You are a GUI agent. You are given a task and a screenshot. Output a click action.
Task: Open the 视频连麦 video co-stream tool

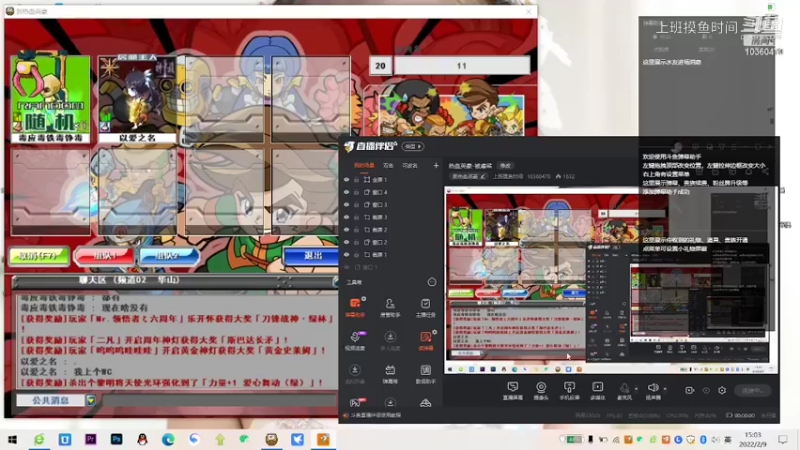point(355,340)
